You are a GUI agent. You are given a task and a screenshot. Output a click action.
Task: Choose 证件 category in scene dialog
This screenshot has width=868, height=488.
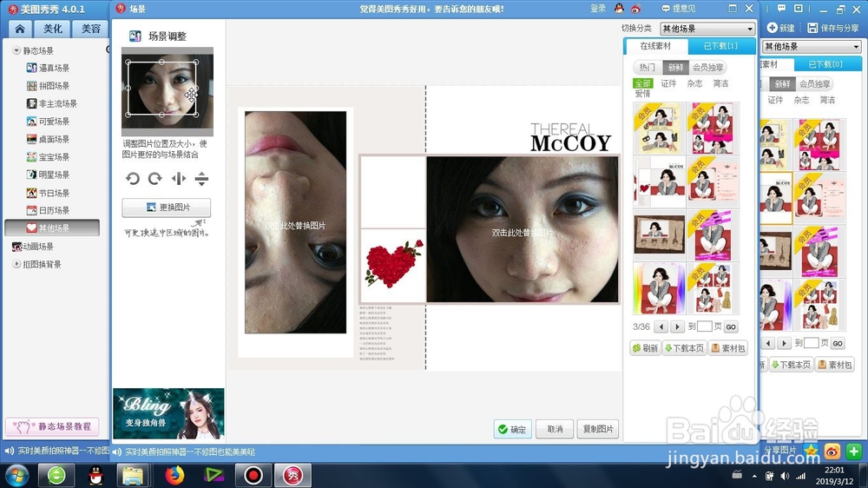coord(668,83)
